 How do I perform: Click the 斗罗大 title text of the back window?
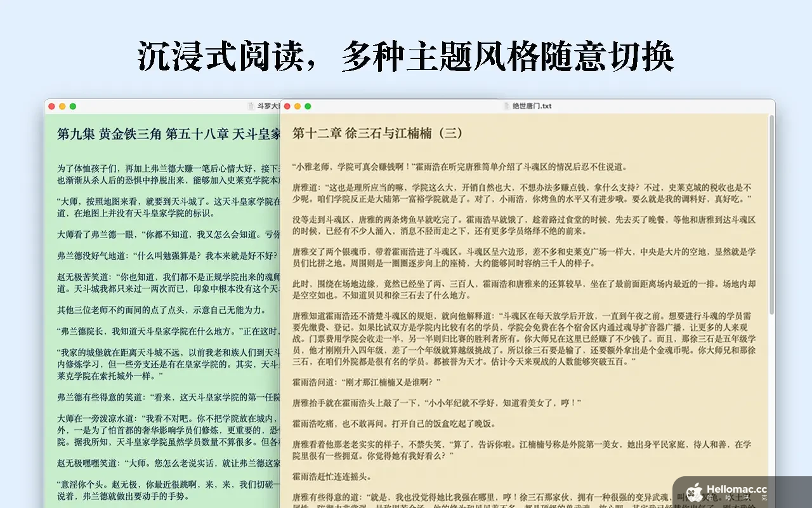coord(268,107)
